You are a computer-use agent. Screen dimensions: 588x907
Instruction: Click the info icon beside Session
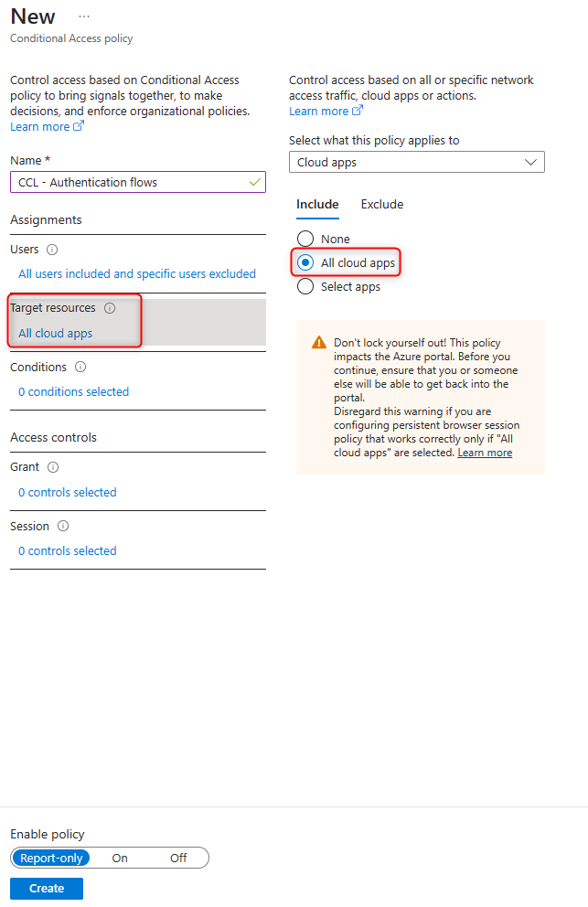click(x=65, y=526)
